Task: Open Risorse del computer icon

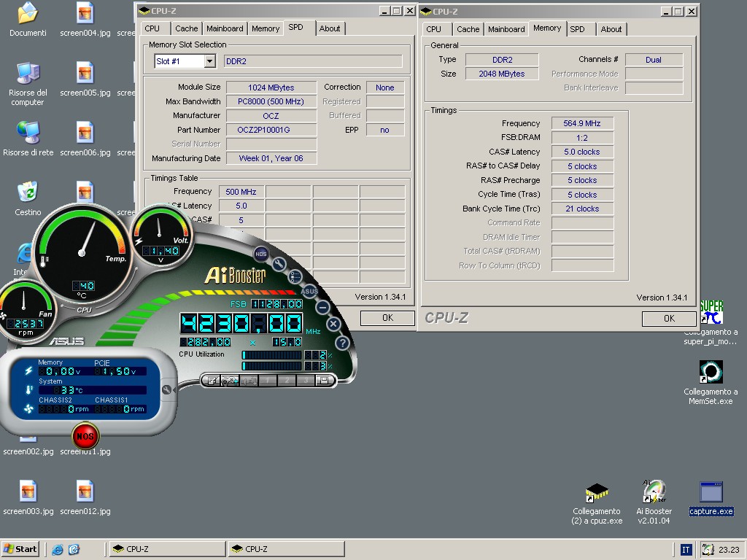Action: (x=28, y=84)
